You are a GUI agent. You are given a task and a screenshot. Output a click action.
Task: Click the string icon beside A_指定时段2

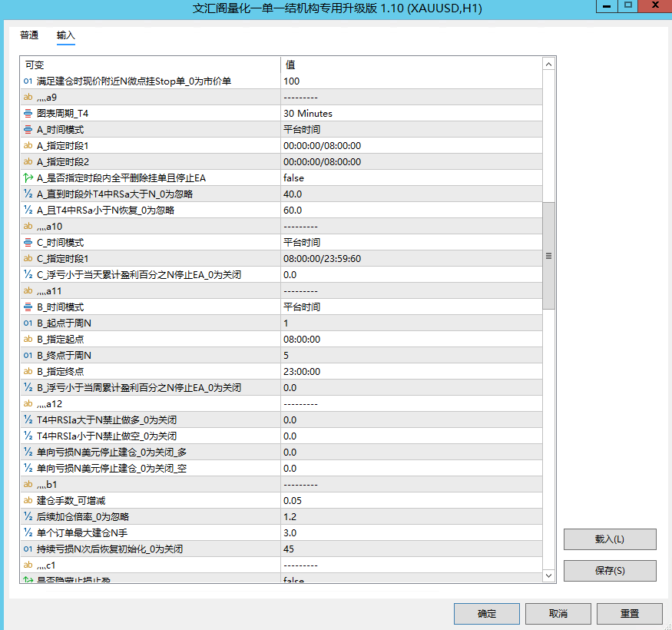28,161
